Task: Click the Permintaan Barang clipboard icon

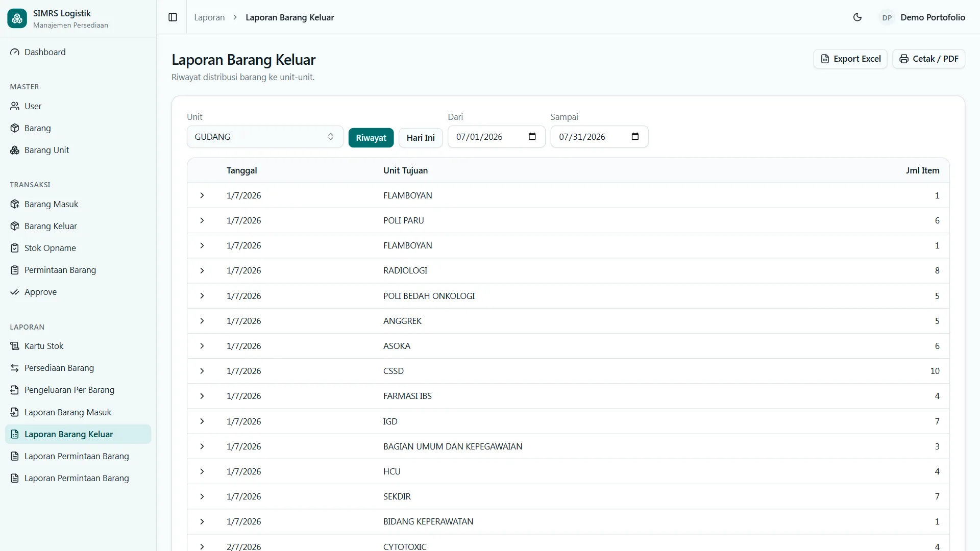Action: coord(15,270)
